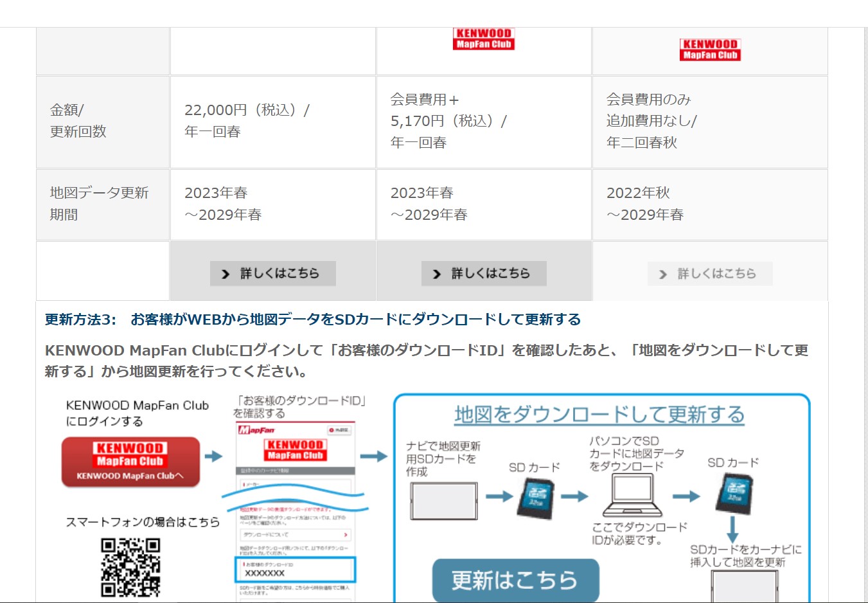Click chevron arrow in second 詳しくはこちら button
This screenshot has height=603, width=868.
pyautogui.click(x=437, y=274)
